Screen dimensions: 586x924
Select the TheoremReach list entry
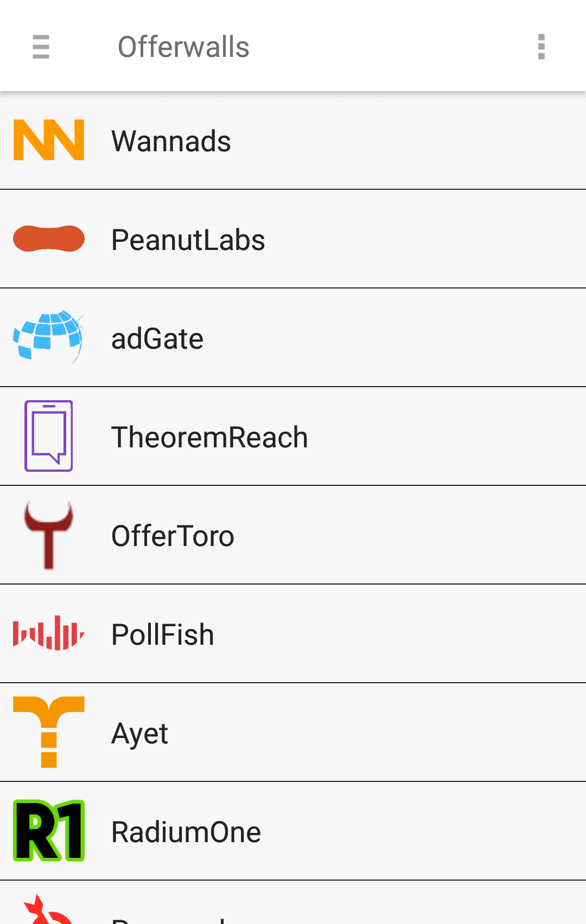[293, 437]
